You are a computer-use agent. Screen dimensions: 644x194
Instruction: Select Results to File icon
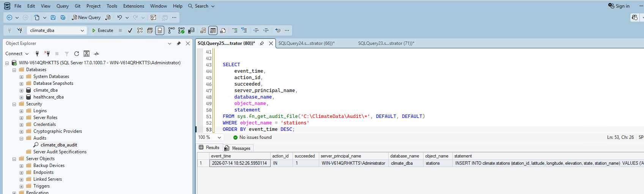pyautogui.click(x=223, y=30)
